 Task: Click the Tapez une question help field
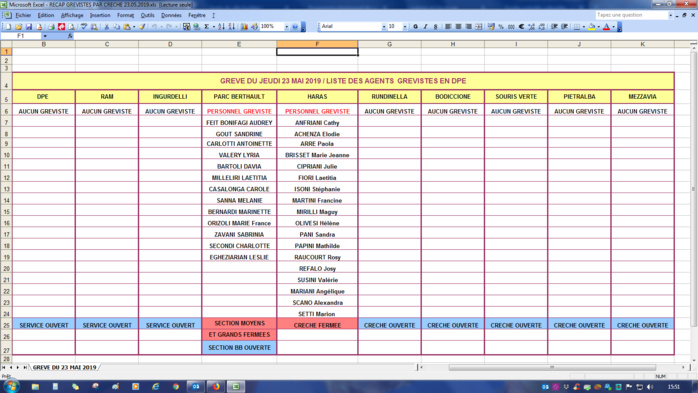(x=631, y=15)
